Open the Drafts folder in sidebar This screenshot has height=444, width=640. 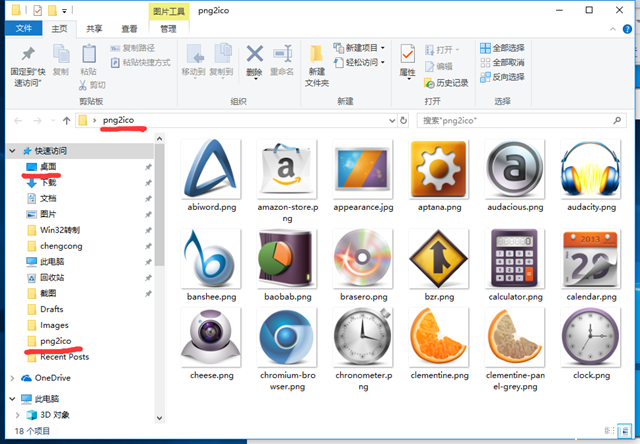[52, 309]
